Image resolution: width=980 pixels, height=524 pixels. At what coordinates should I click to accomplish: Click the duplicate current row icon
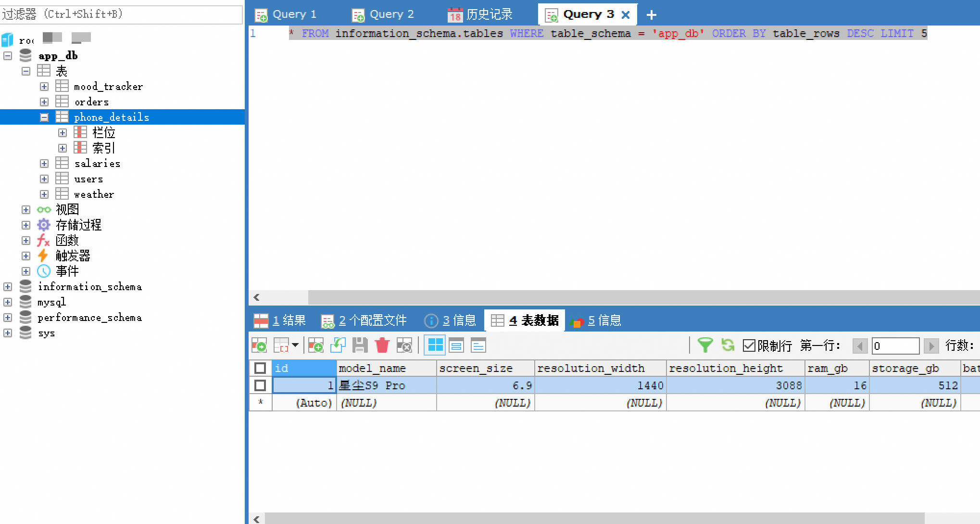click(315, 345)
